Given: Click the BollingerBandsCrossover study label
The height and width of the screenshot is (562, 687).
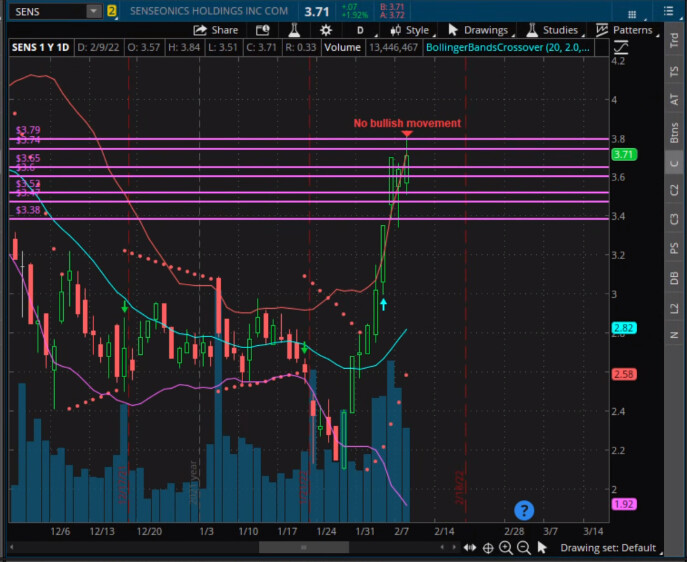Looking at the screenshot, I should pos(507,47).
